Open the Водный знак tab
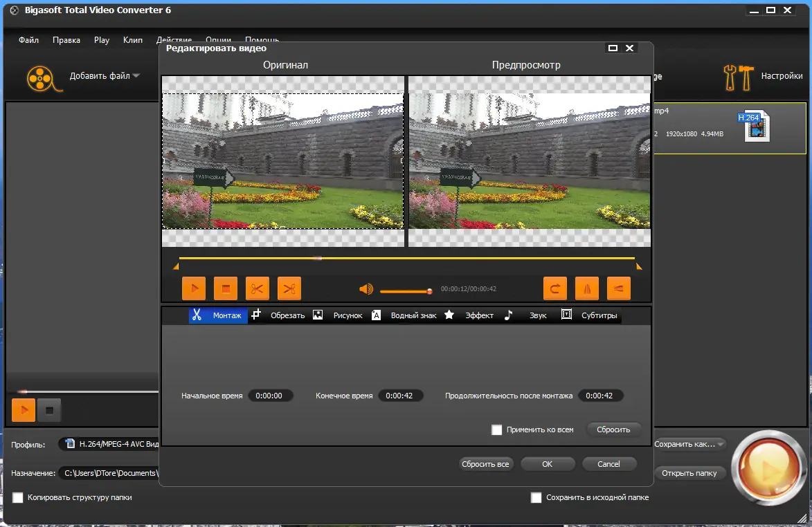 pos(404,315)
